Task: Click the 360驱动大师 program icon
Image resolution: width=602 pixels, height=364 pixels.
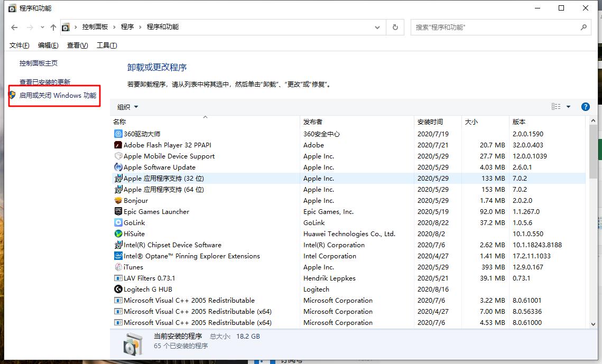Action: [x=118, y=134]
